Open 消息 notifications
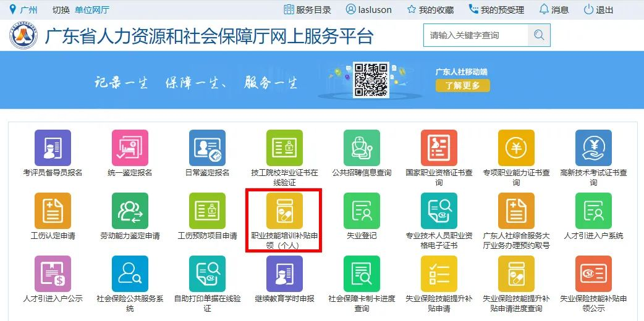 point(554,9)
